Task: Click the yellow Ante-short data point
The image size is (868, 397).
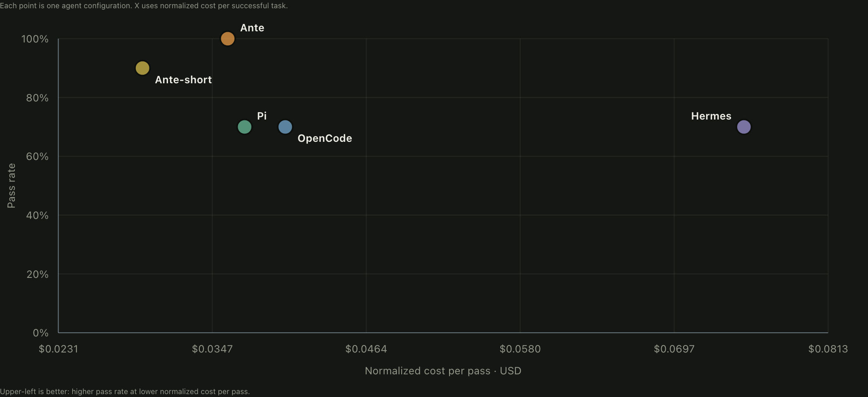Action: (142, 68)
